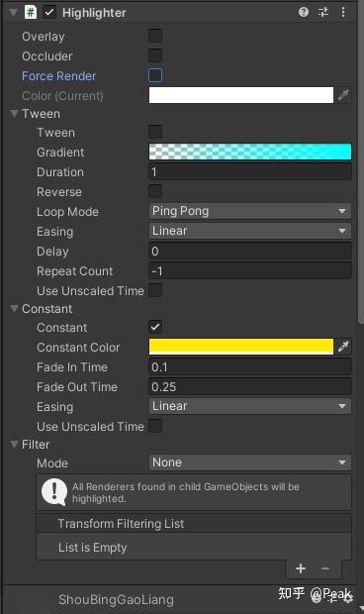Collapse the Tween section foldout
The height and width of the screenshot is (614, 364).
coord(15,114)
